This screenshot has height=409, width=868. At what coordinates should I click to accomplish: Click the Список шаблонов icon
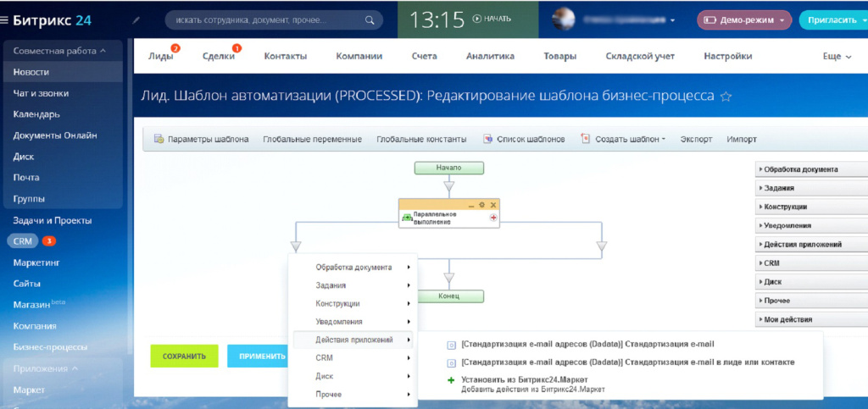click(x=487, y=139)
